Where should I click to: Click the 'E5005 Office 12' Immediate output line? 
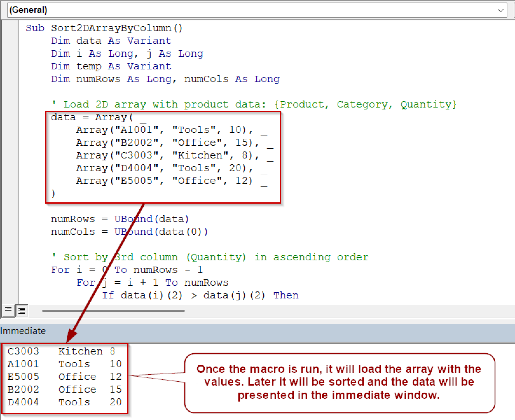click(64, 377)
